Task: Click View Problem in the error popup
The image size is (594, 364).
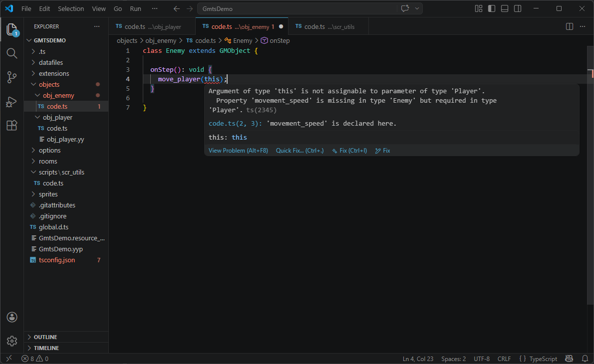Action: tap(238, 150)
